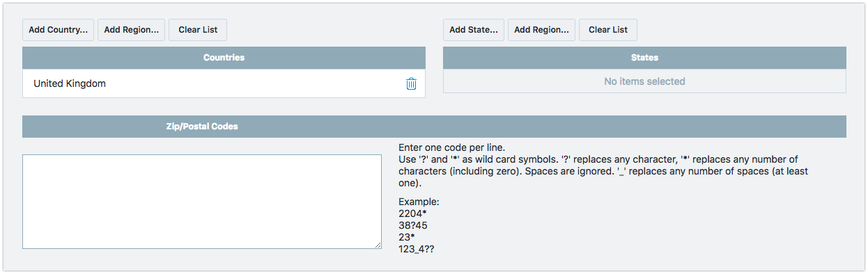The width and height of the screenshot is (868, 274).
Task: Click the example code 2204*
Action: coord(412,213)
